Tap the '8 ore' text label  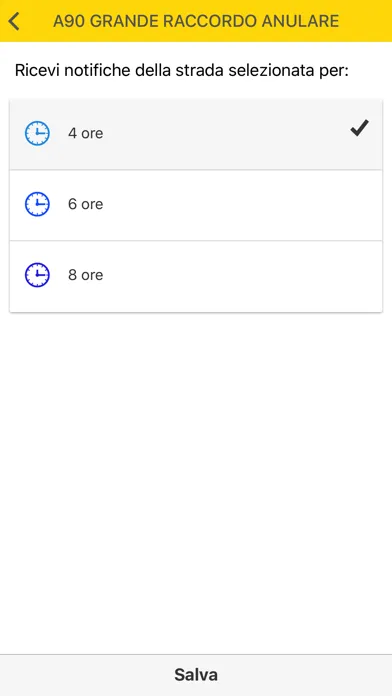(85, 275)
